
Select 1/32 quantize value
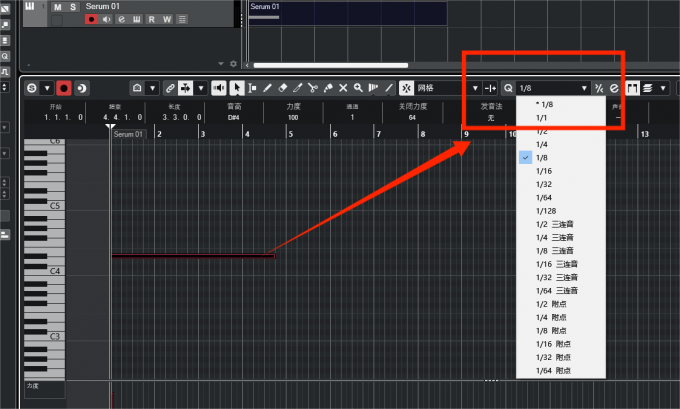click(x=561, y=184)
